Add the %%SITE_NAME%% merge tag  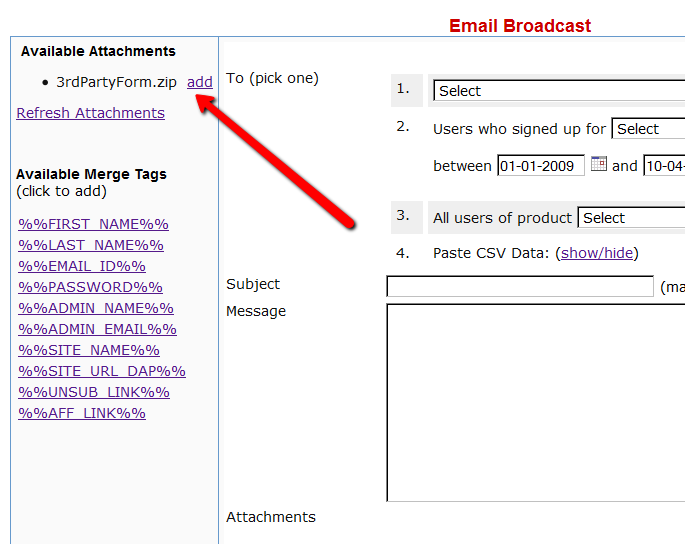pyautogui.click(x=89, y=350)
